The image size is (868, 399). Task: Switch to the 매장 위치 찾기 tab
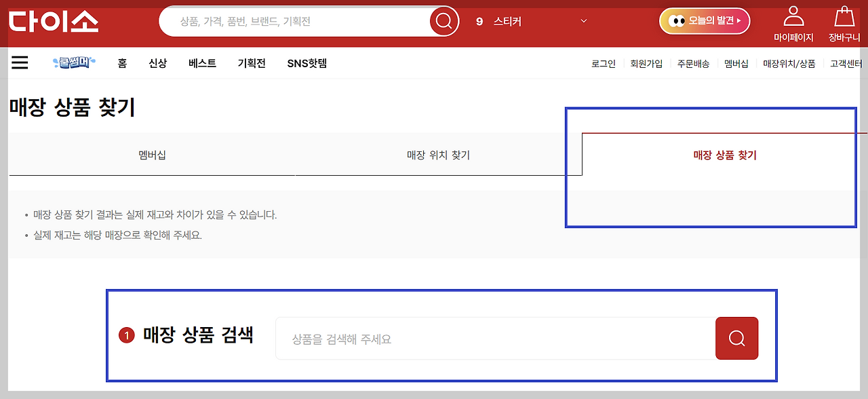pyautogui.click(x=438, y=155)
